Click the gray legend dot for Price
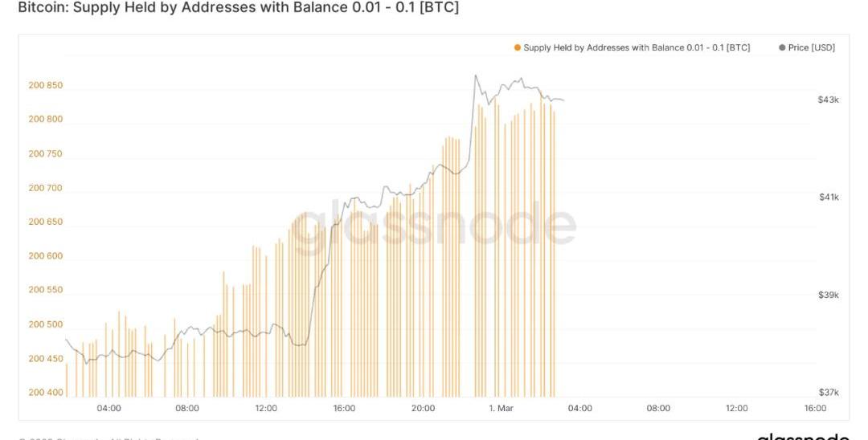 coord(782,48)
